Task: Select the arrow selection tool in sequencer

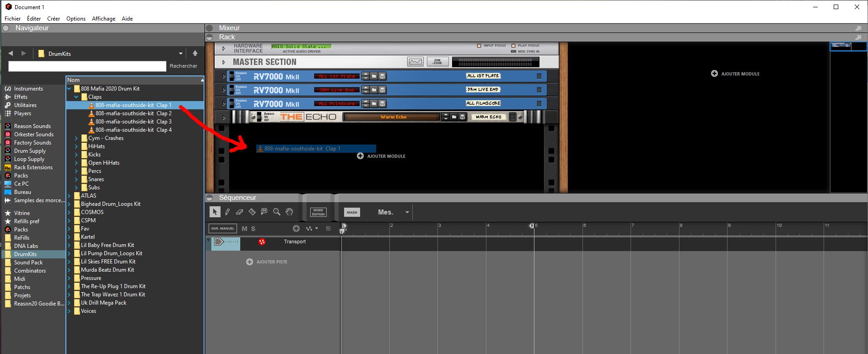Action: (215, 212)
